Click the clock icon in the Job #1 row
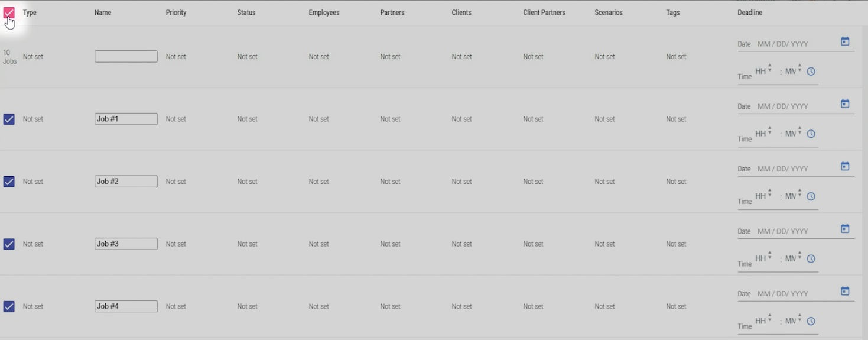This screenshot has width=868, height=340. [x=811, y=134]
